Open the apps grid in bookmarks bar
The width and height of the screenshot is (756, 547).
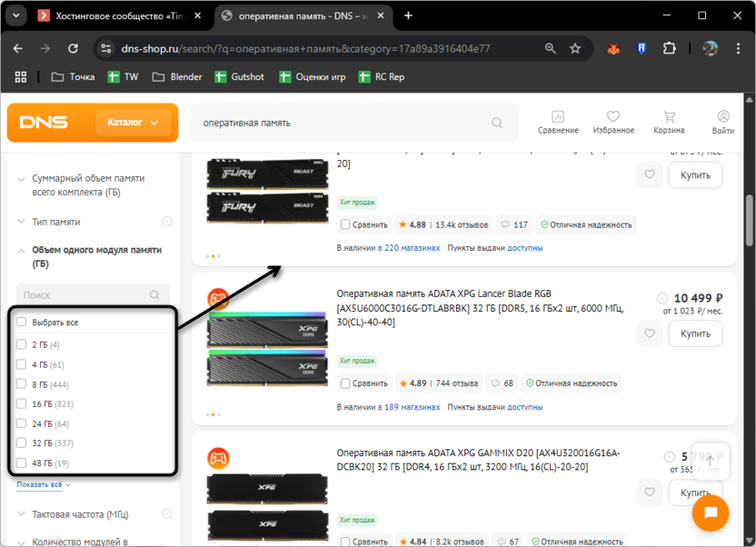tap(21, 76)
